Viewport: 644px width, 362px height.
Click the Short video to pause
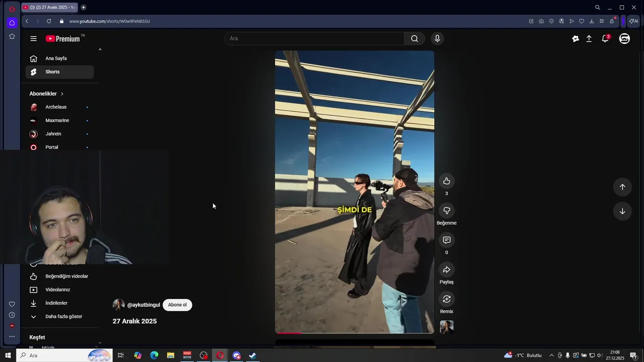click(x=354, y=192)
